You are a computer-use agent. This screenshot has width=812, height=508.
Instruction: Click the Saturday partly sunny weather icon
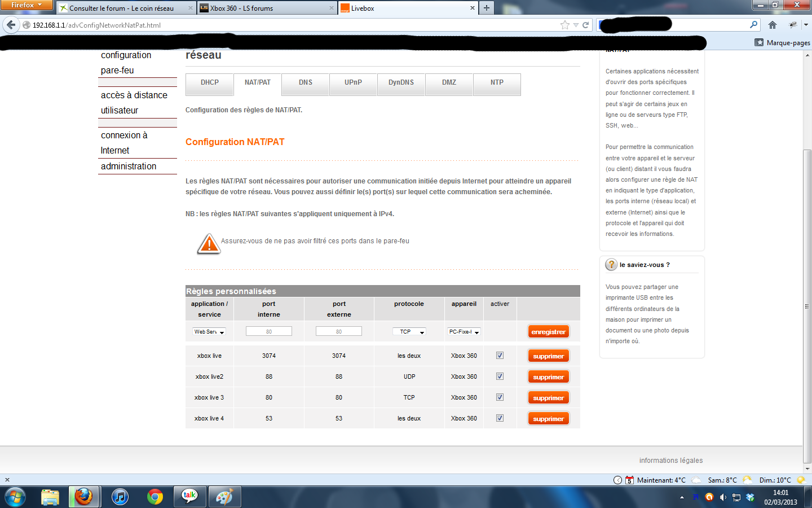pos(747,480)
